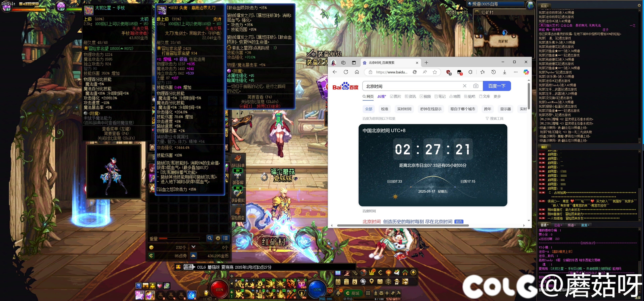Click the inventory settings gear icon

[x=218, y=238]
